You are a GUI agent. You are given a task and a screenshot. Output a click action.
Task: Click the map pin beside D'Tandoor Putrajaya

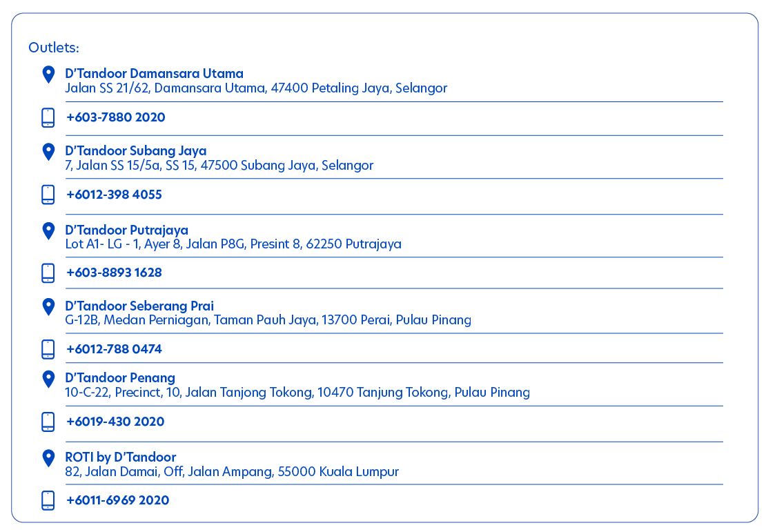[48, 231]
